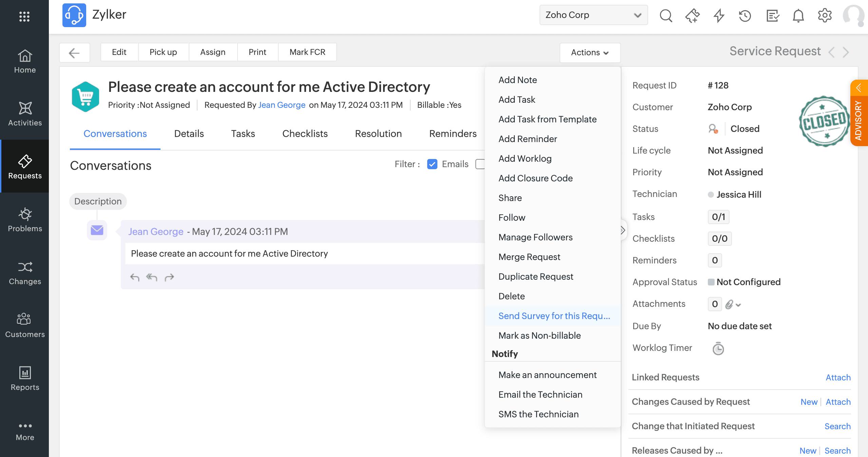Open the notifications bell icon
Viewport: 868px width, 457px height.
tap(798, 15)
